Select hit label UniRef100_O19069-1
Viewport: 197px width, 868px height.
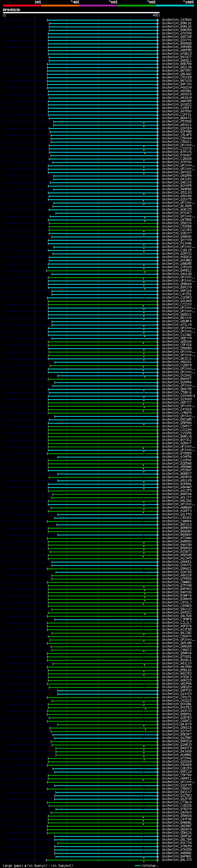pyautogui.click(x=179, y=396)
